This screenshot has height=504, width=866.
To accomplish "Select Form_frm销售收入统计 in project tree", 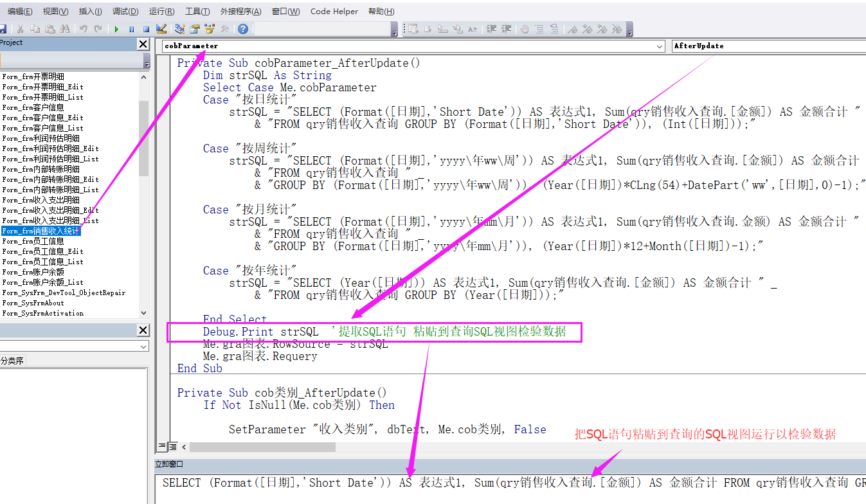I will coord(41,231).
